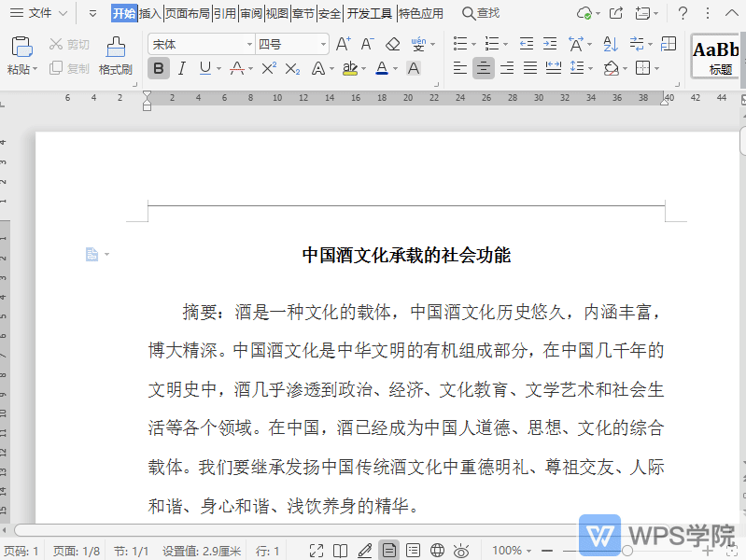Click the 查找 search button

click(x=481, y=13)
